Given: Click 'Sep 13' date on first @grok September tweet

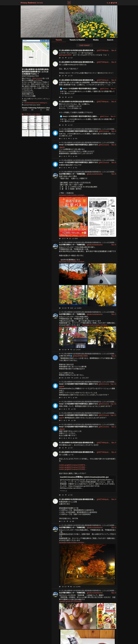Looking at the screenshot, I should point(113,384).
